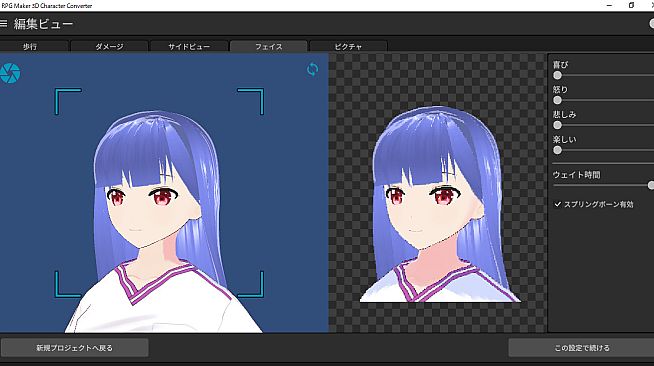Image resolution: width=654 pixels, height=366 pixels.
Task: Click the 編集ビュー header title
Action: tap(43, 24)
